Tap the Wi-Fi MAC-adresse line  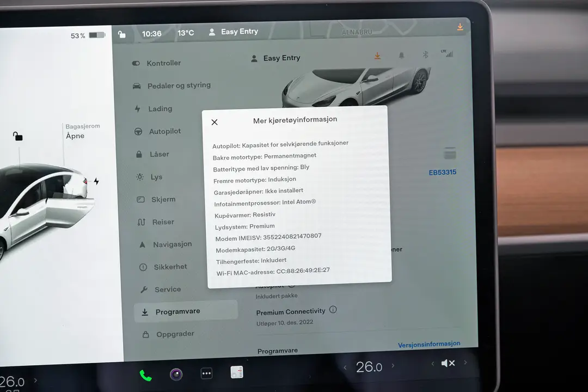coord(273,271)
